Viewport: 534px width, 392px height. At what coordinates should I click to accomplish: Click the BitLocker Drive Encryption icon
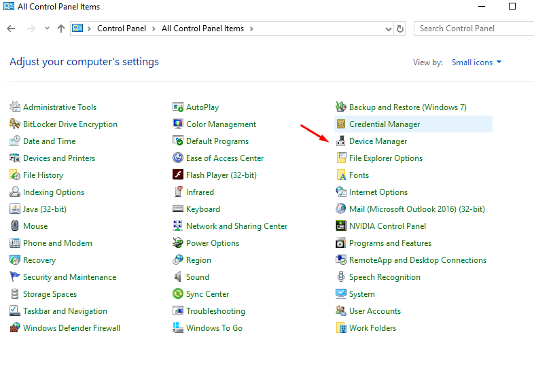point(15,124)
